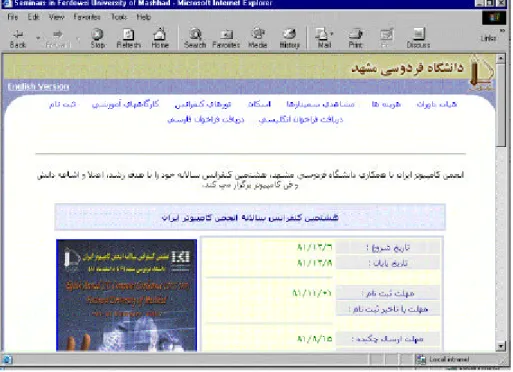Open the تورهای کنفرانس tours link
The image size is (513, 372).
tap(203, 105)
